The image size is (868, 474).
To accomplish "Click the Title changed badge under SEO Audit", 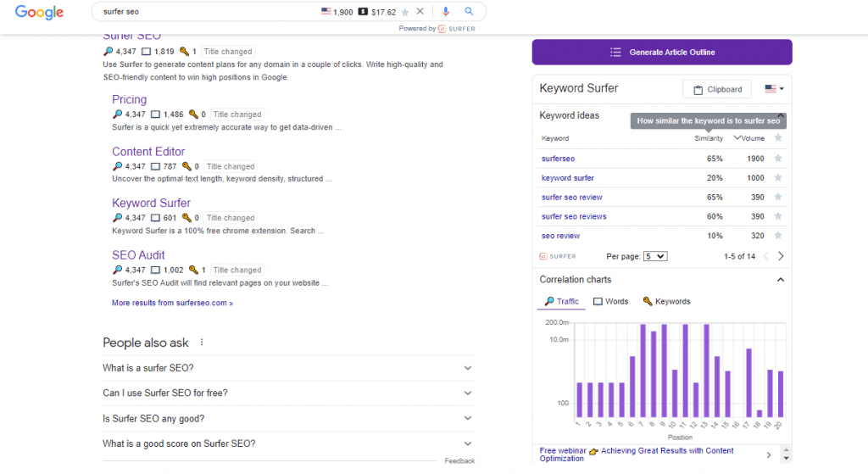I will (237, 270).
